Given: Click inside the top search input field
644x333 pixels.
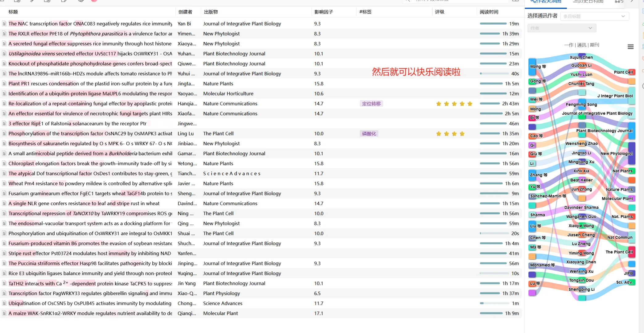Looking at the screenshot, I should pos(456,1).
